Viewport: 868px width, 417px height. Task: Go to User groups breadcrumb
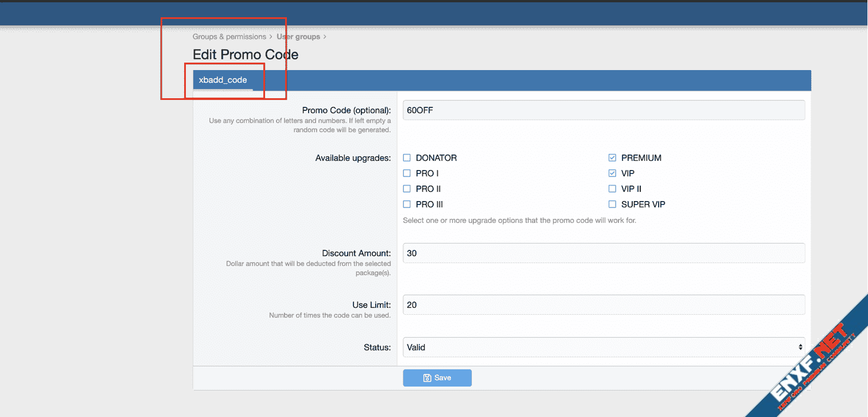pyautogui.click(x=298, y=37)
